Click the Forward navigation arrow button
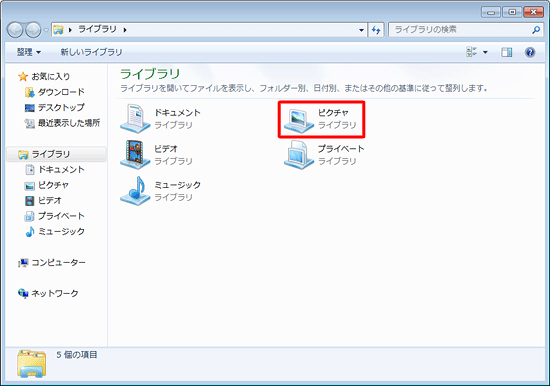Screen dimensions: 550x386 [x=33, y=30]
